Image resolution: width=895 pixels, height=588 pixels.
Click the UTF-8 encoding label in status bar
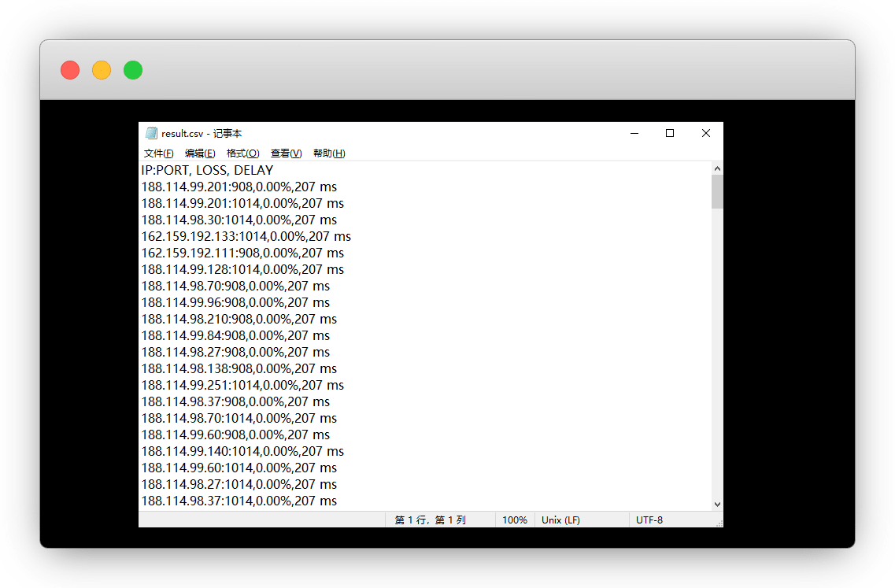point(649,520)
